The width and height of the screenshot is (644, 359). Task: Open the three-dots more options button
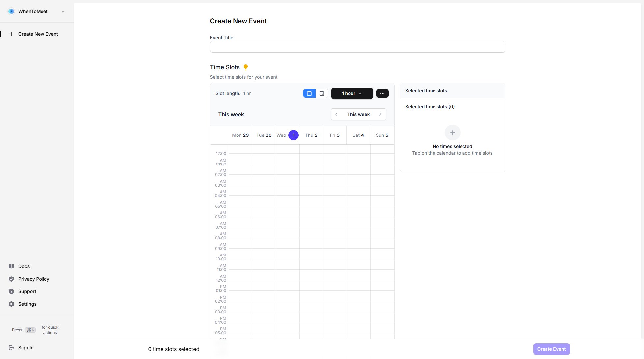tap(382, 93)
